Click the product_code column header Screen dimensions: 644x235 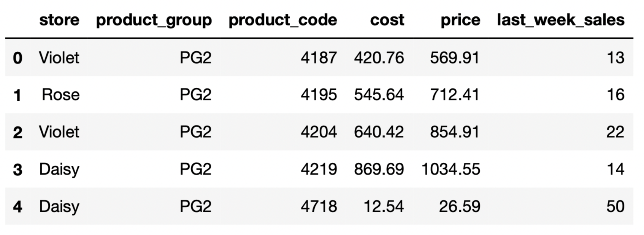(x=282, y=20)
